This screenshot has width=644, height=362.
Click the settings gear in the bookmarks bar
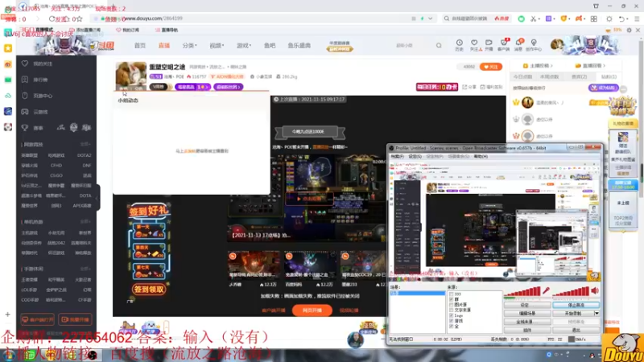click(x=629, y=30)
